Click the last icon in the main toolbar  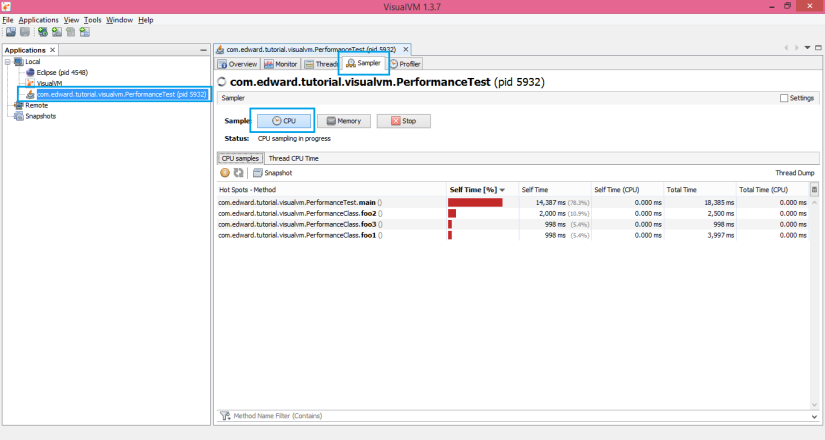tap(85, 32)
